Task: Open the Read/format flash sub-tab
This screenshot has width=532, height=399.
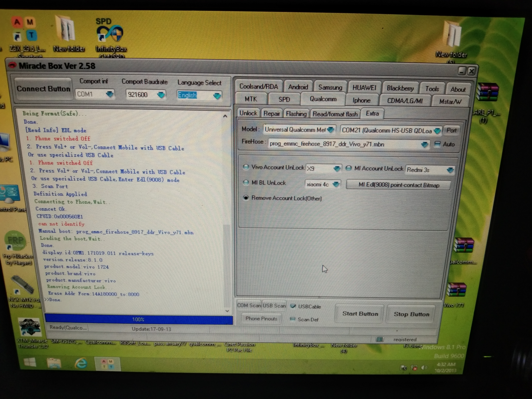Action: click(x=335, y=114)
